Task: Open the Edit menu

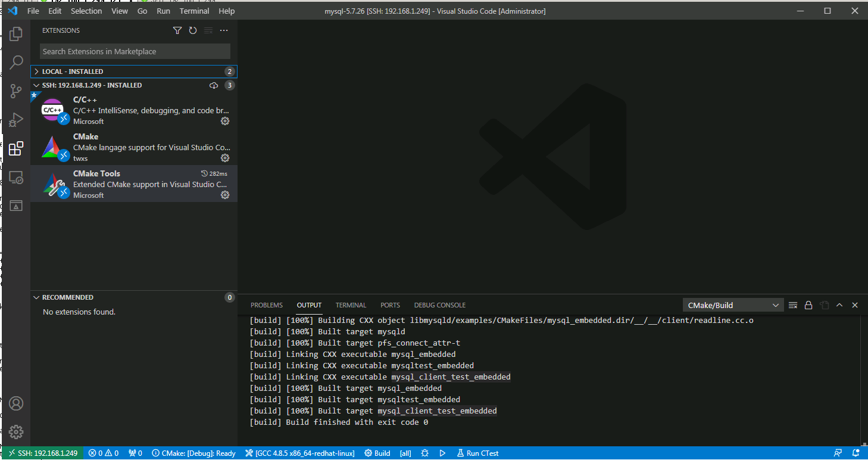Action: pyautogui.click(x=55, y=11)
